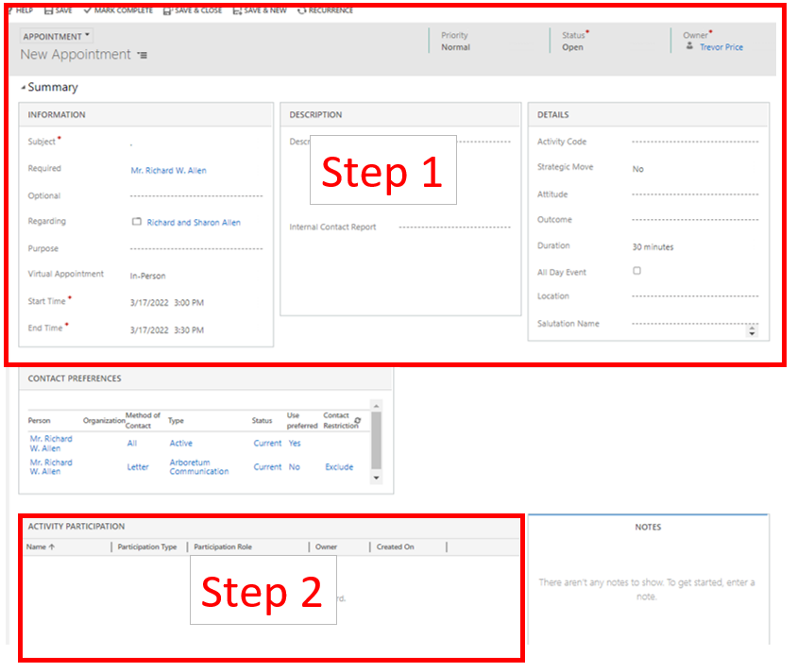Open the required attendee Mr. Richard W. Allen

169,171
